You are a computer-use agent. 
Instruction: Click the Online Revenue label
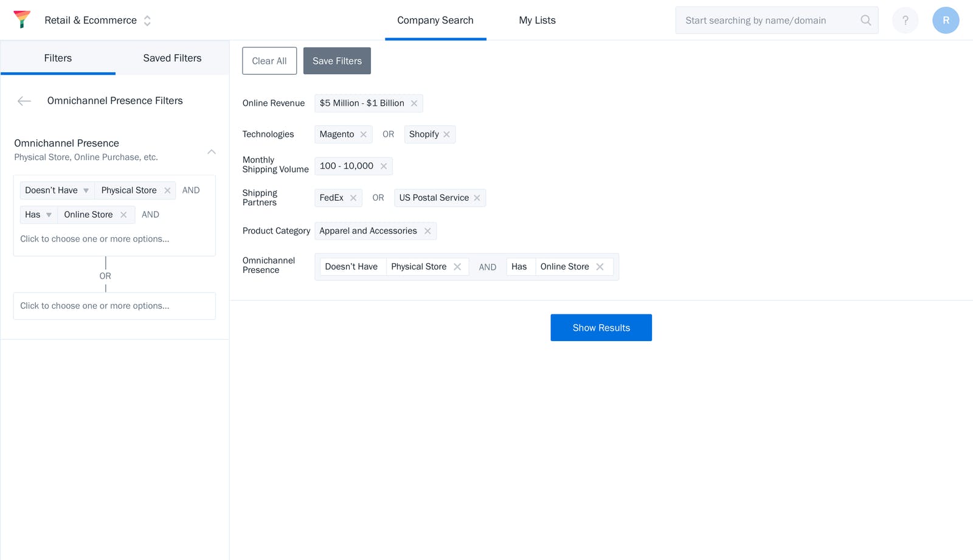(x=274, y=103)
